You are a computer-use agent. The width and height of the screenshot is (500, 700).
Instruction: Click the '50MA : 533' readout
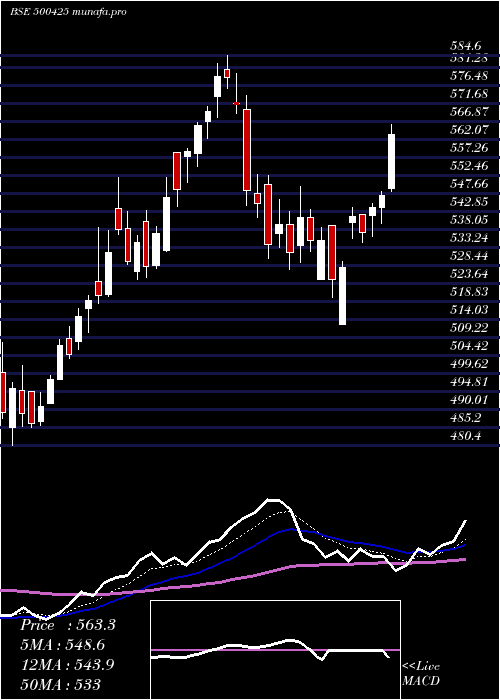tap(60, 684)
